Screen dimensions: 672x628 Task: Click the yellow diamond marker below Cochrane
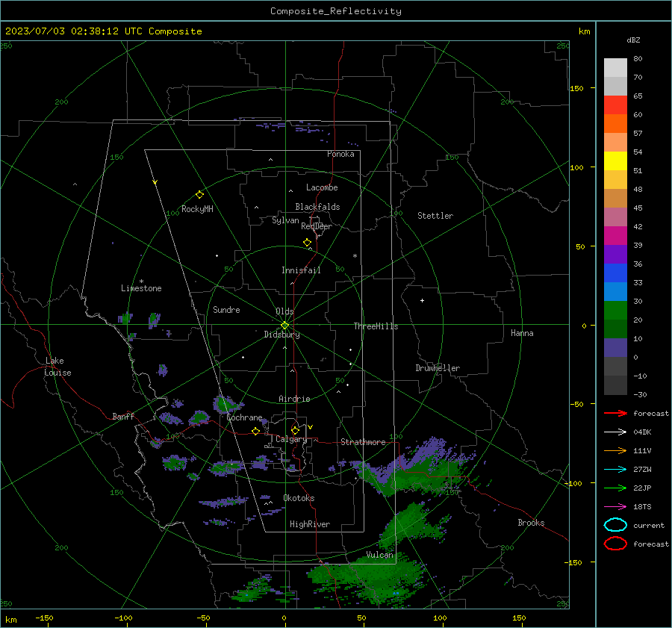pyautogui.click(x=255, y=431)
